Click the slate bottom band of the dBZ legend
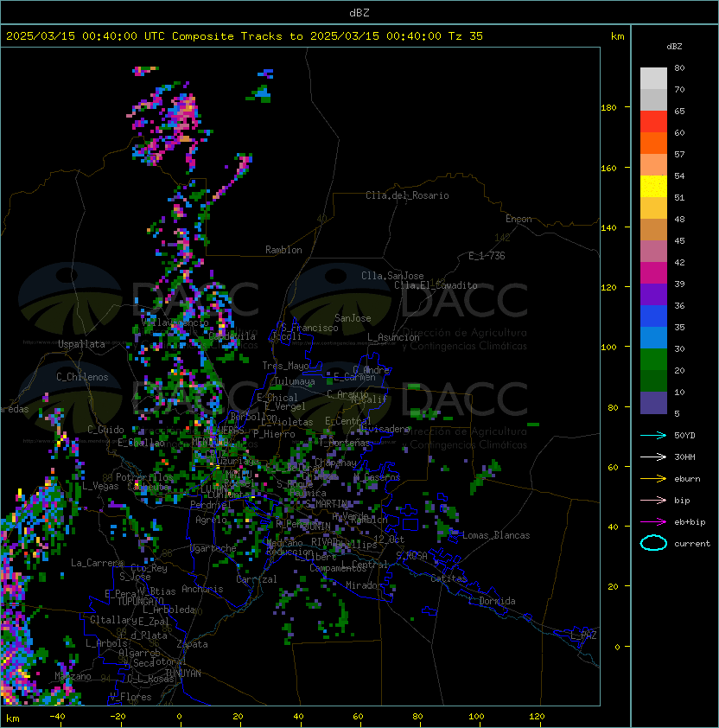The width and height of the screenshot is (719, 728). (x=653, y=403)
